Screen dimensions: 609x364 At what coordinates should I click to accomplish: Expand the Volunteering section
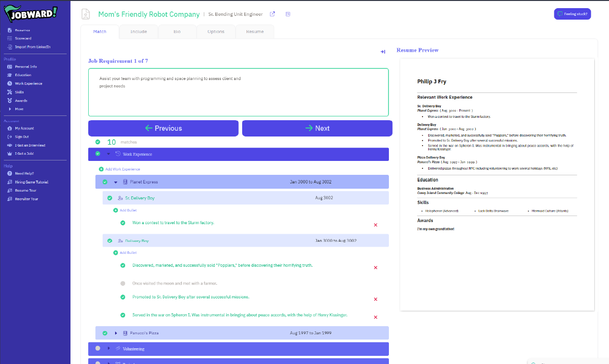pyautogui.click(x=109, y=348)
